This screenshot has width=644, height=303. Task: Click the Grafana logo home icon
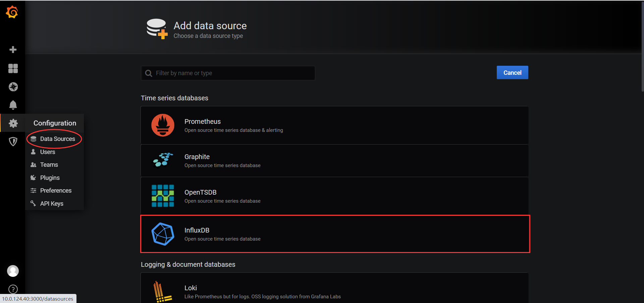pyautogui.click(x=12, y=12)
